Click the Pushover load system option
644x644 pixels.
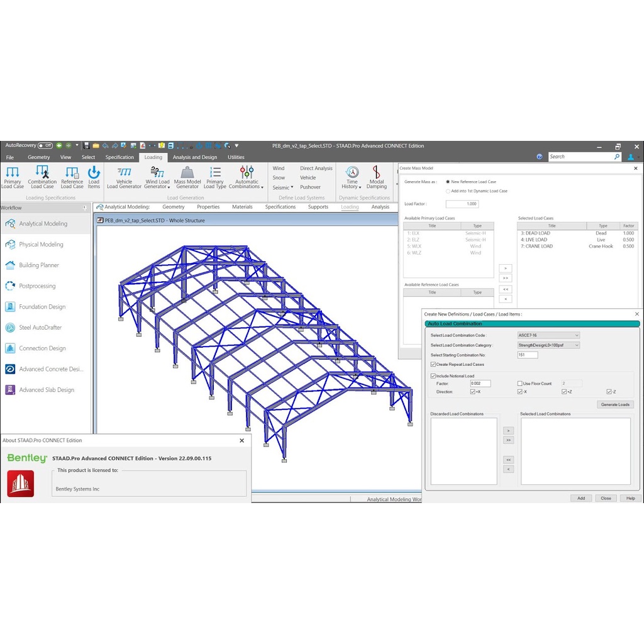(310, 187)
